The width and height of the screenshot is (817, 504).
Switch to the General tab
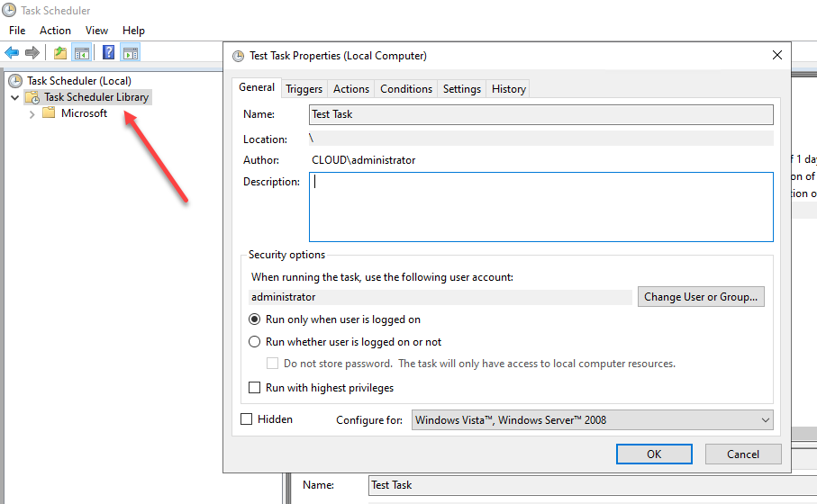[x=257, y=87]
